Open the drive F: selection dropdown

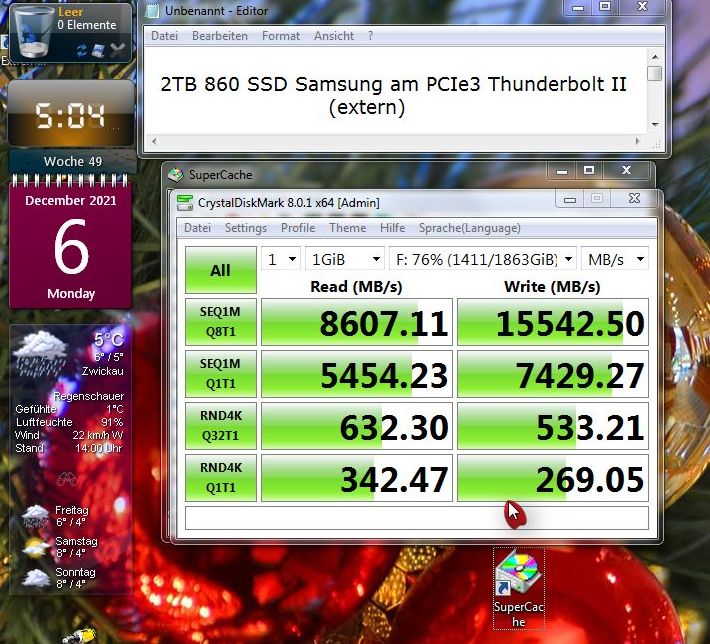click(x=483, y=259)
